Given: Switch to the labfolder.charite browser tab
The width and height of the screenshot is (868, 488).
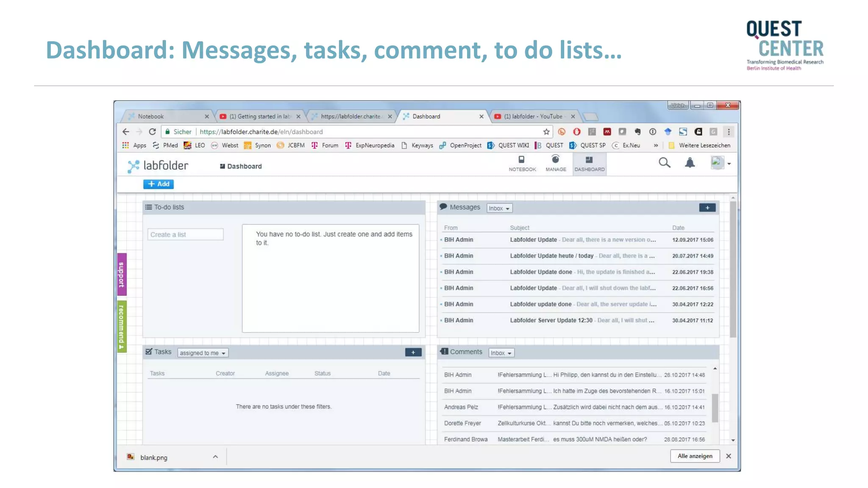Looking at the screenshot, I should coord(351,116).
